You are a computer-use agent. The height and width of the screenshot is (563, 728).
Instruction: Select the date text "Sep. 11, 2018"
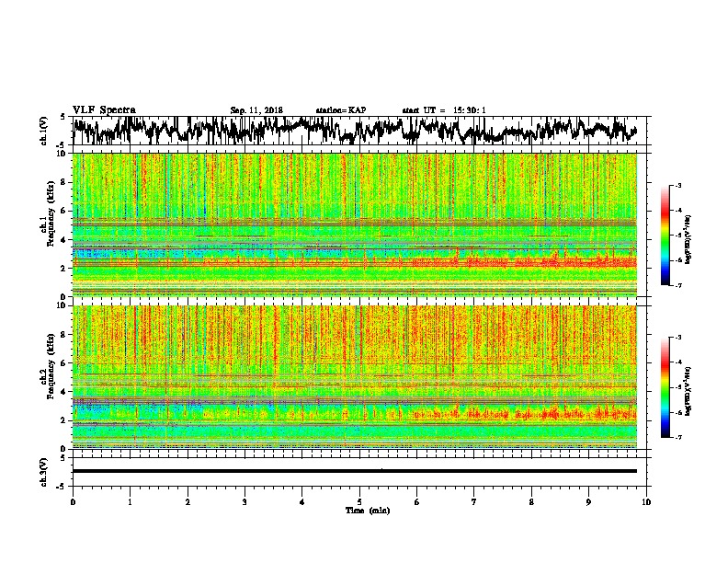pos(256,110)
